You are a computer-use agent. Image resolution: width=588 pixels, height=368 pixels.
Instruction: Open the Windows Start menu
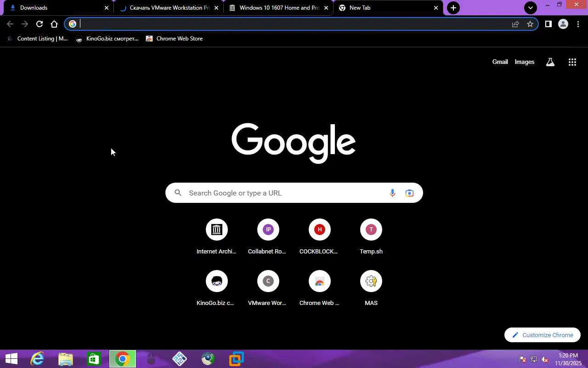click(x=11, y=359)
